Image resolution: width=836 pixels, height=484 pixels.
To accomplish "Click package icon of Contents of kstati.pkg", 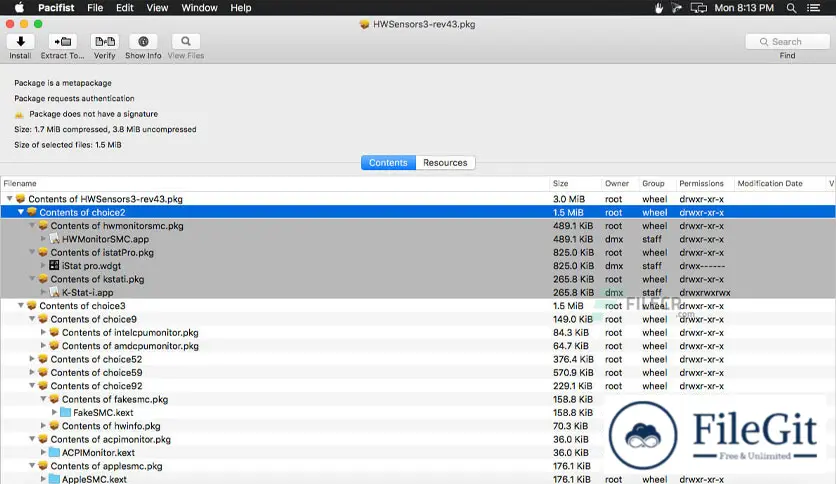I will pos(43,278).
